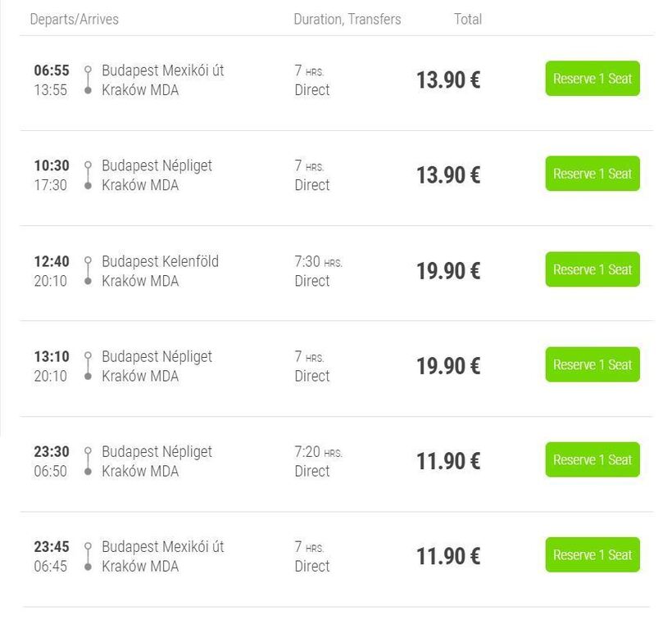Reserve seat on 06:55 Budapest Mexikói út bus
672x633 pixels.
pyautogui.click(x=592, y=79)
